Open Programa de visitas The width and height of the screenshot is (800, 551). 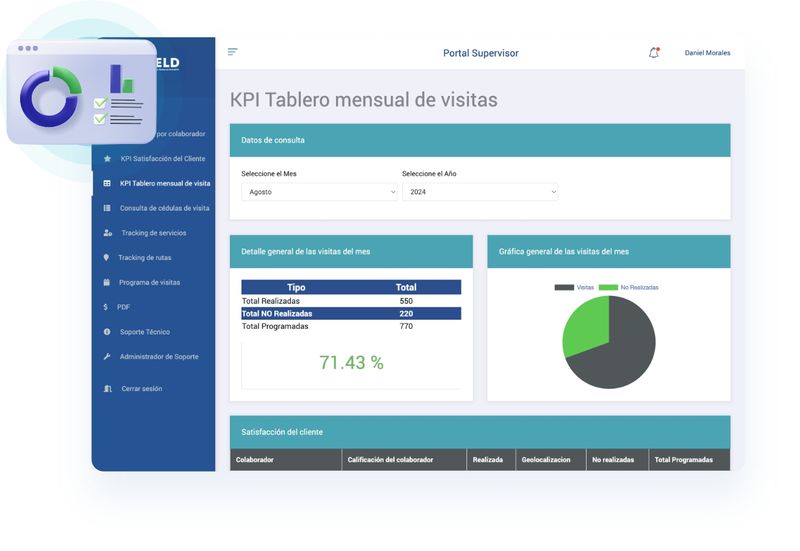pos(149,282)
